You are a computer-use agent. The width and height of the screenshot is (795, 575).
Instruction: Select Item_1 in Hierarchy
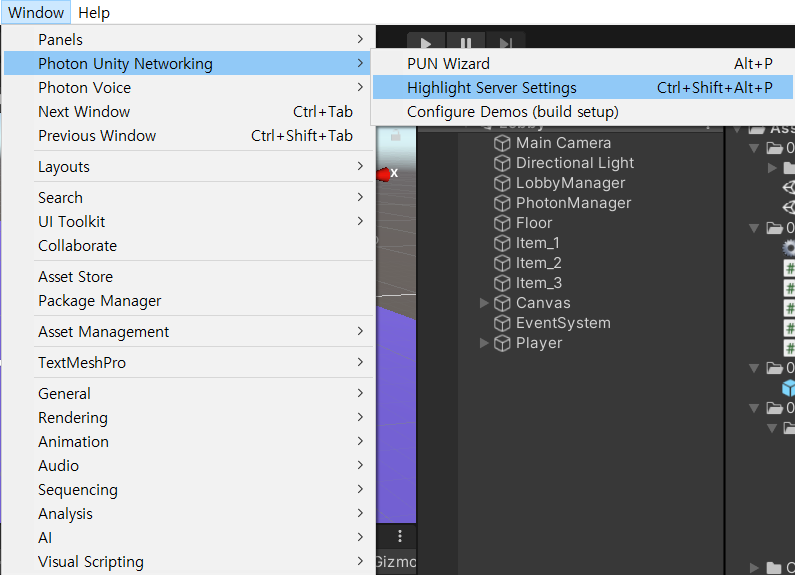[x=537, y=243]
